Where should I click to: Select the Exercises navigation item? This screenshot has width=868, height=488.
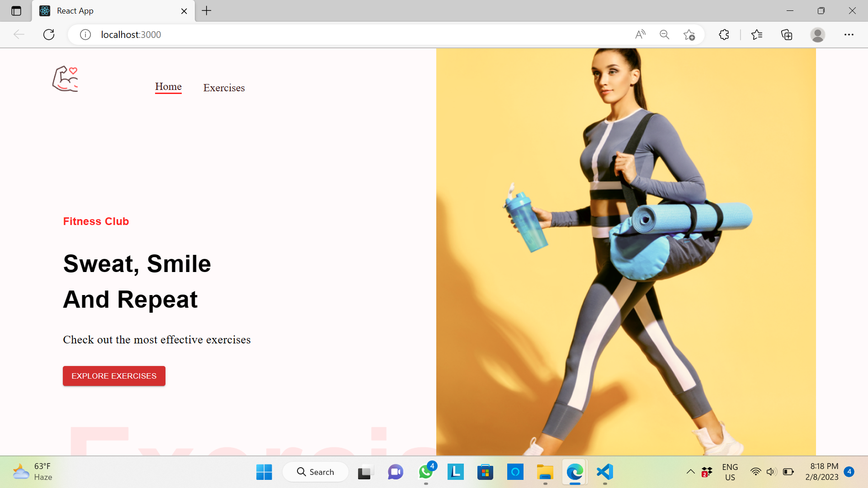[223, 88]
